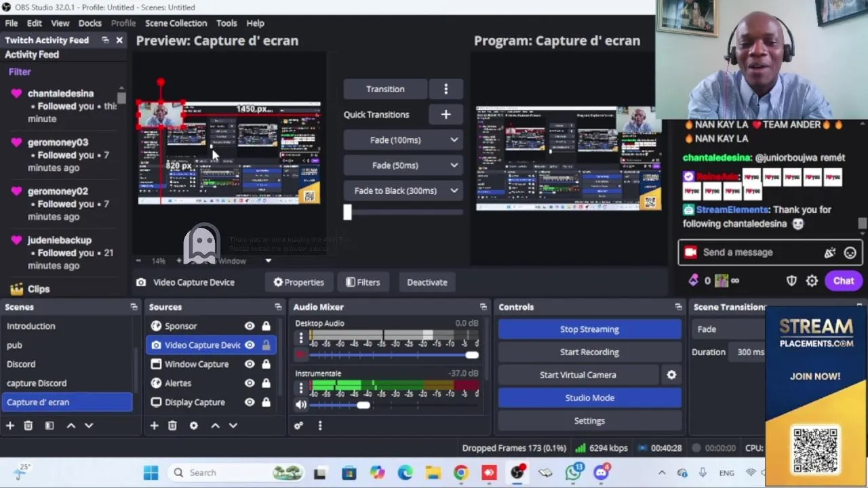The image size is (868, 488).
Task: Pop out the Controls dock
Action: tap(678, 307)
